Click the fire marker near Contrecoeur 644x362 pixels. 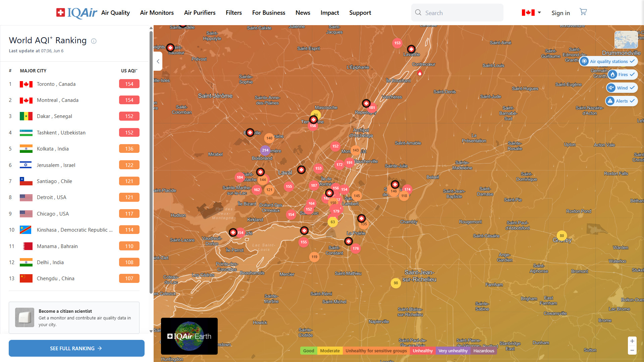click(x=420, y=73)
